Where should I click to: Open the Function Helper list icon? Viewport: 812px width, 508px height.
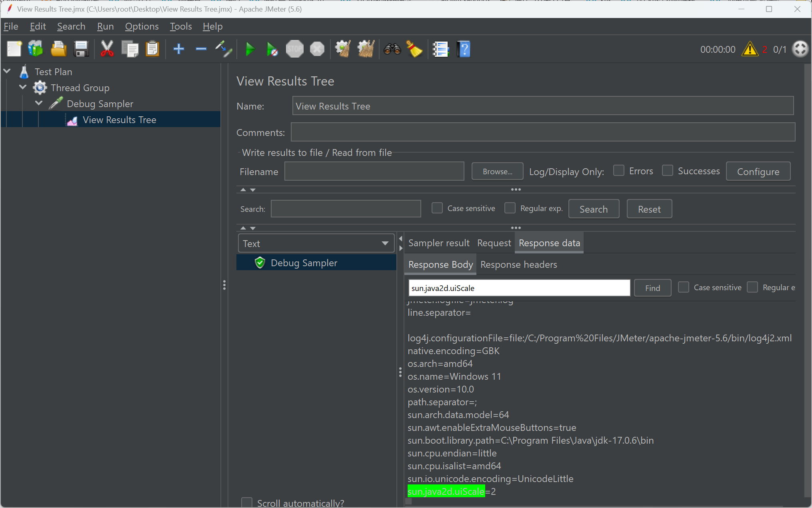(441, 49)
